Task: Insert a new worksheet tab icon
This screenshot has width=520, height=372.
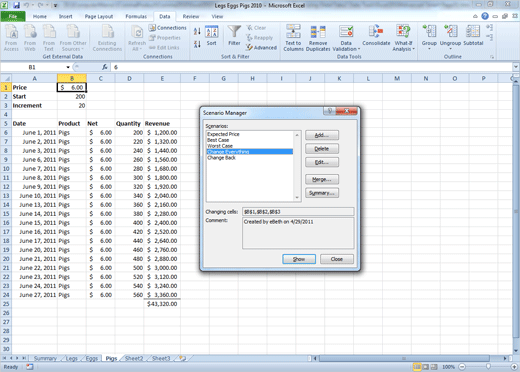Action: point(182,358)
